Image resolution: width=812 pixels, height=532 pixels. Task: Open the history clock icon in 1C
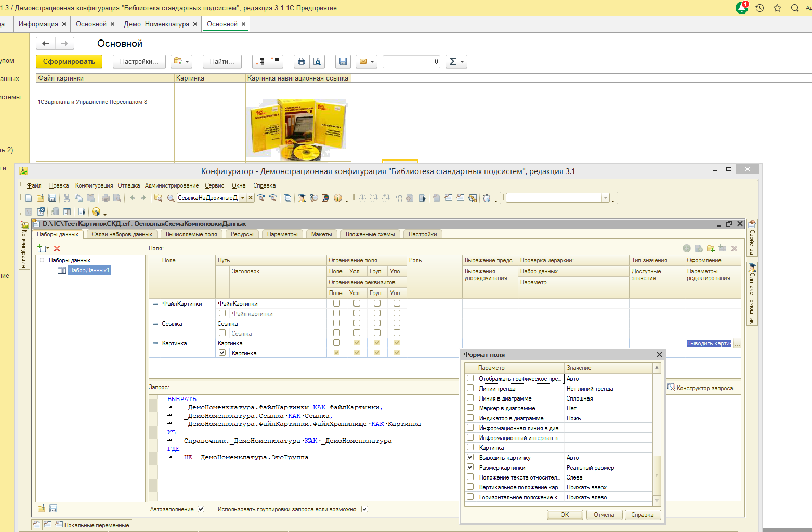click(x=759, y=8)
